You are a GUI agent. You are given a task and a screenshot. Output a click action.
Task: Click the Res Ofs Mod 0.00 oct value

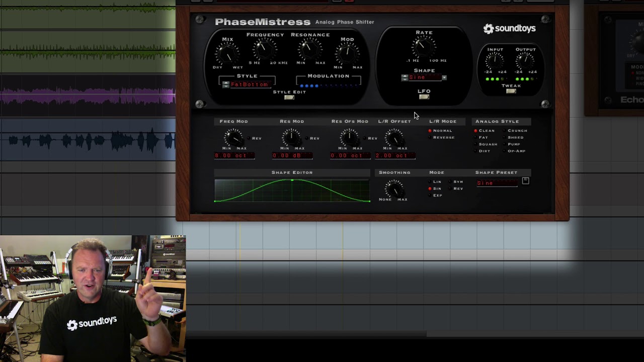click(x=350, y=156)
